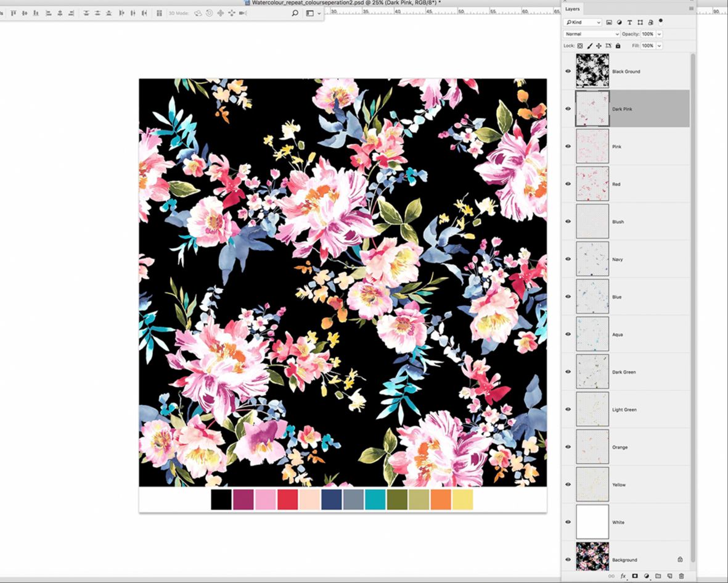Click the Yellow layer thumbnail
The height and width of the screenshot is (583, 728).
[592, 484]
